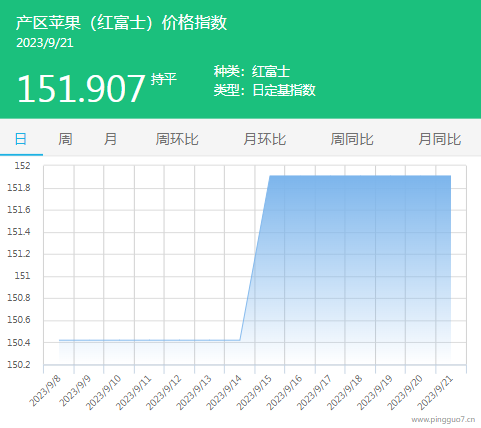The image size is (481, 428).
Task: Switch to the 周 weekly tab
Action: point(65,138)
